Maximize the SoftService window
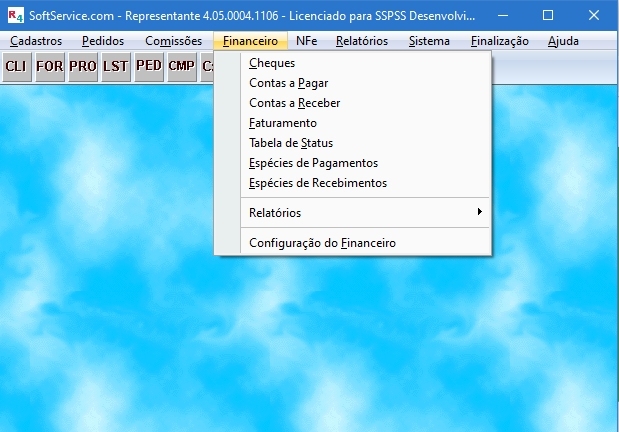619x432 pixels. tap(547, 15)
